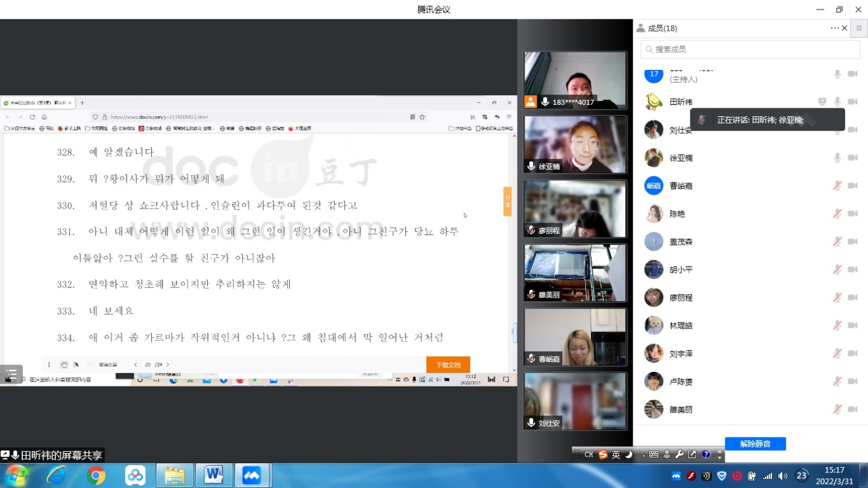Toggle microphone for 曹峪嘉 in member list

tap(837, 186)
